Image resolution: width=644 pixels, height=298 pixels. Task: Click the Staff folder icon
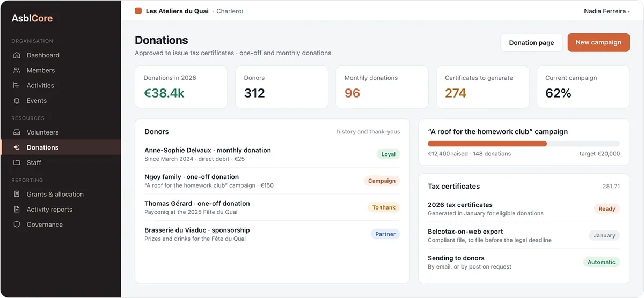pos(17,162)
